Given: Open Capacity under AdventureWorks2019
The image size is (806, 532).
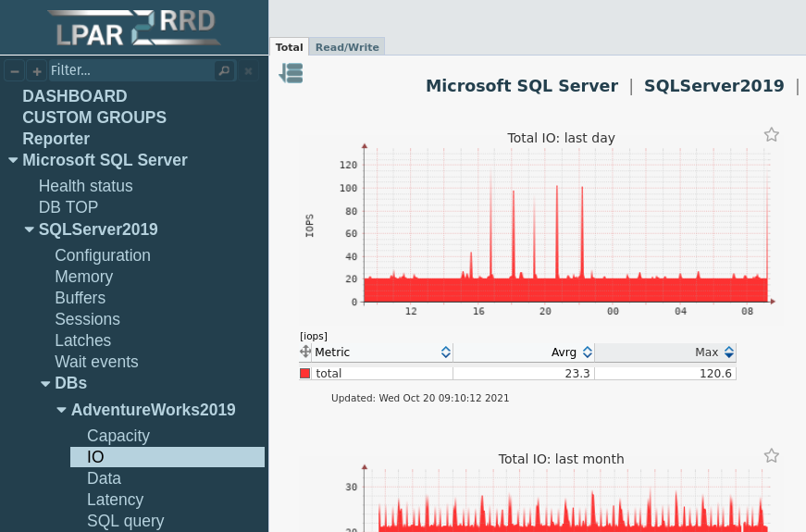Looking at the screenshot, I should click(x=118, y=436).
